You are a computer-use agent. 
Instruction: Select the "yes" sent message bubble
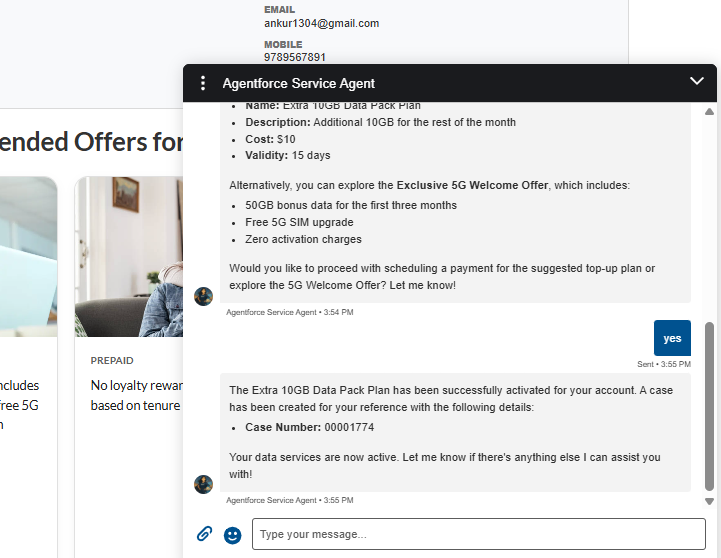[672, 339]
